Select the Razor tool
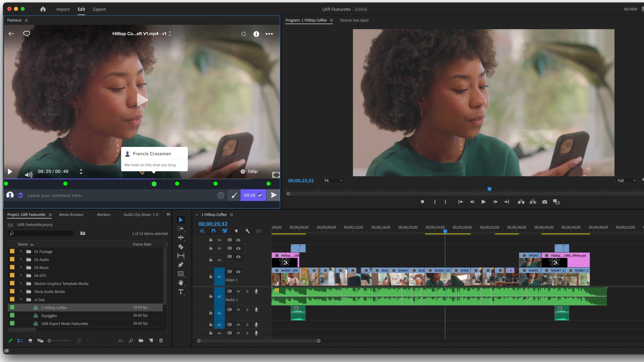644x362 pixels. pos(181,247)
